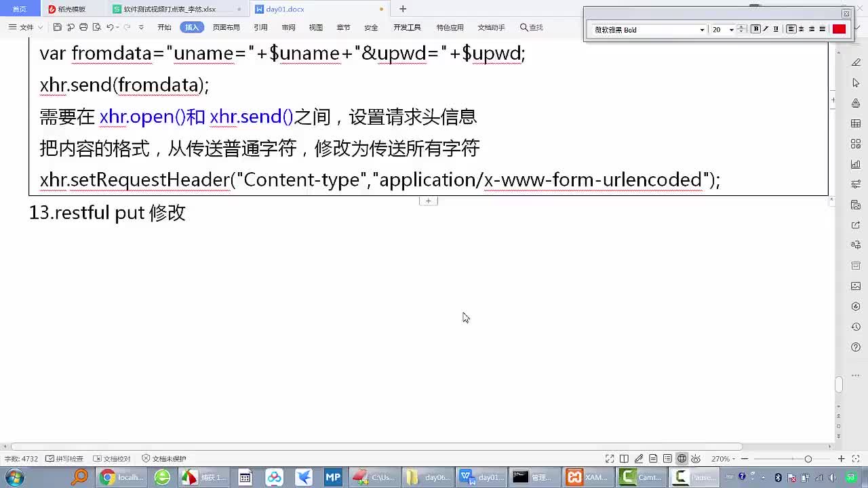This screenshot has width=868, height=488.
Task: Open the XAMPP window from the taskbar
Action: click(588, 477)
